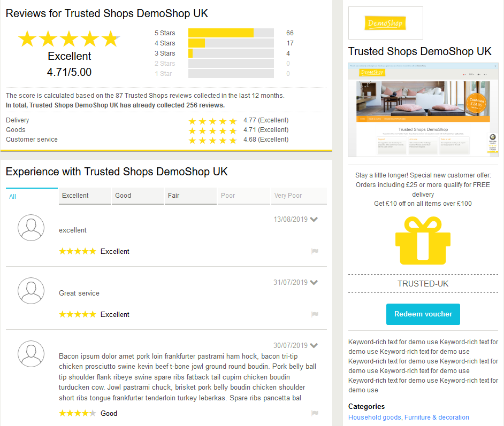The width and height of the screenshot is (504, 426).
Task: Click the stars of the 13/08/2019 review
Action: 78,251
